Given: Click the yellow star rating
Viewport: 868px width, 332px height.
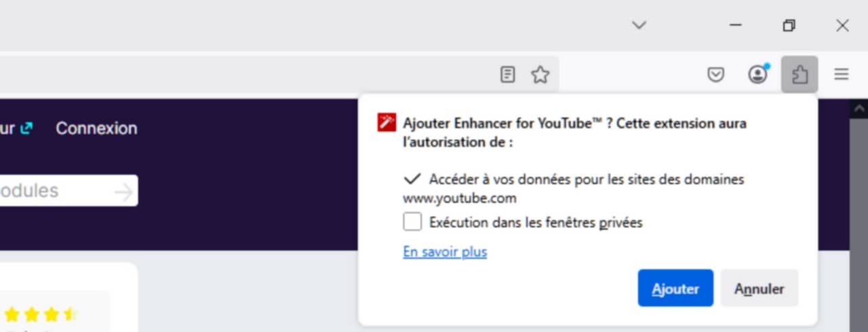Looking at the screenshot, I should coord(41,314).
